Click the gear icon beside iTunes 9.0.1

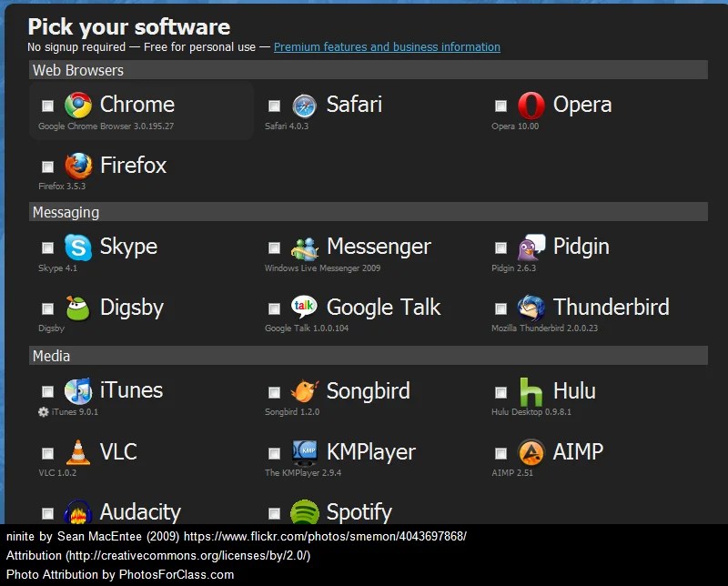point(43,412)
